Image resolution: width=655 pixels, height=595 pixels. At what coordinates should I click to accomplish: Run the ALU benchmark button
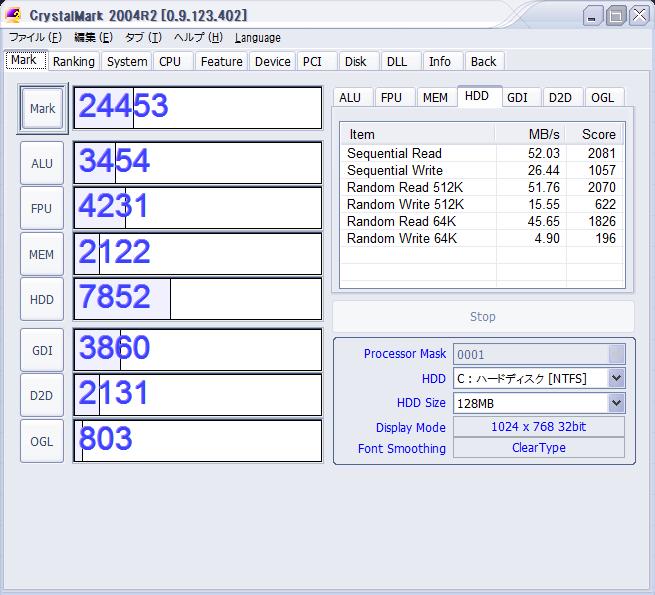tap(42, 163)
